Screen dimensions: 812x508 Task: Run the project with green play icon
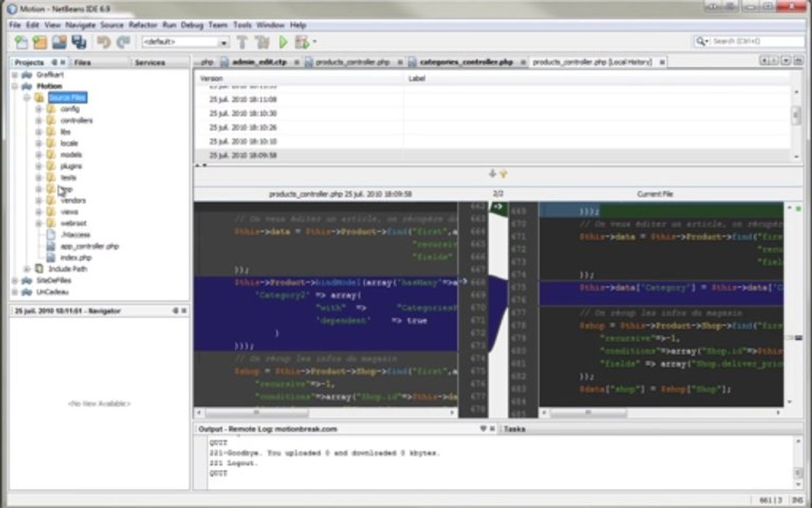pyautogui.click(x=283, y=42)
